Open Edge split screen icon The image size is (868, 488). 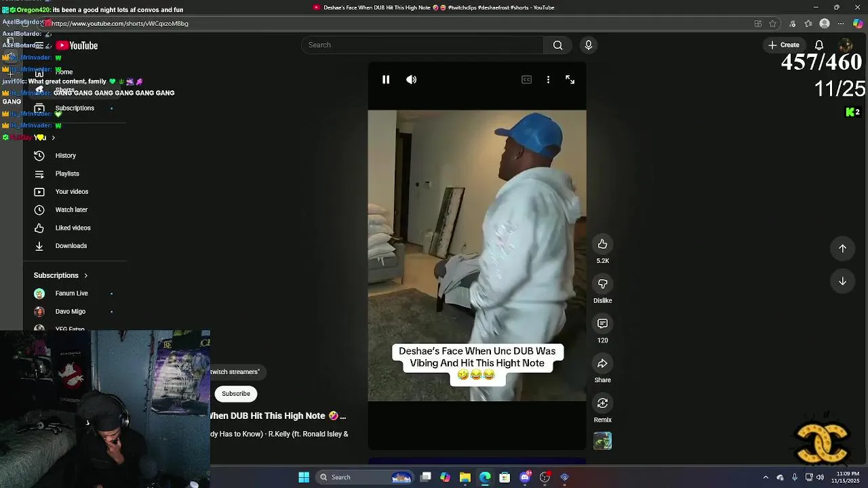[x=757, y=24]
